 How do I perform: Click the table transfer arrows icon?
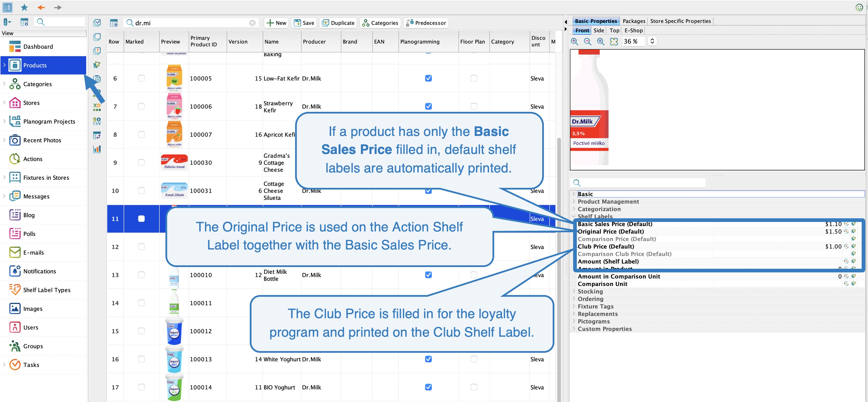97,135
